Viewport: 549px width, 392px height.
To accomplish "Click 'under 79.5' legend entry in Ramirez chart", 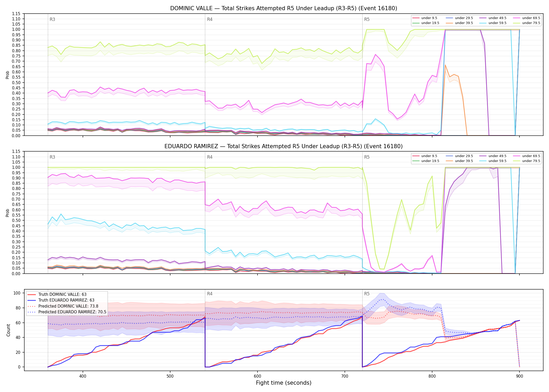I will coord(526,161).
